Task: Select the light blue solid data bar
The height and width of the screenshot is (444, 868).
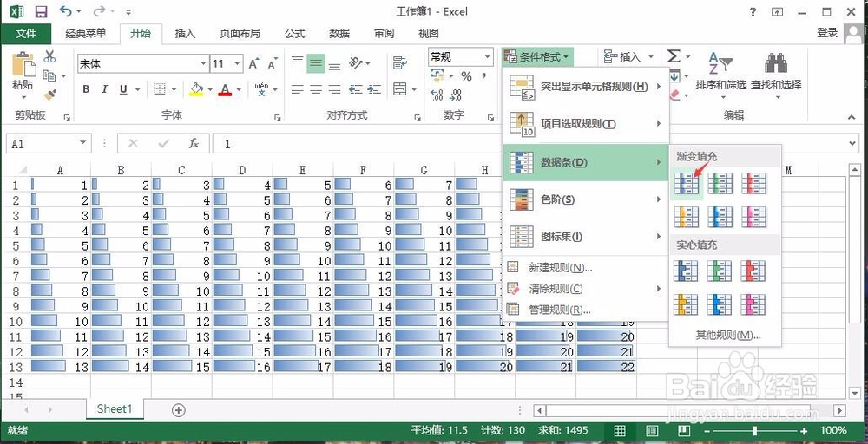Action: pyautogui.click(x=720, y=304)
